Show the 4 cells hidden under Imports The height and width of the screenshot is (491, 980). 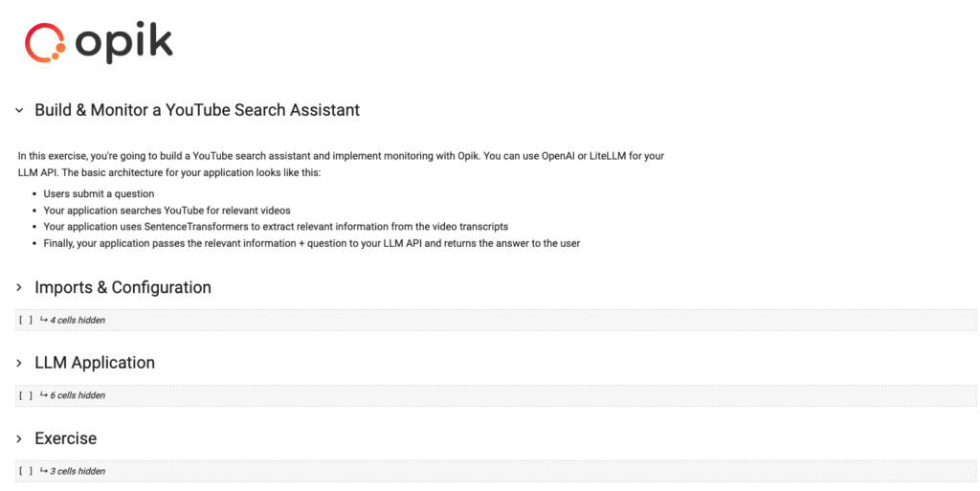(x=78, y=320)
